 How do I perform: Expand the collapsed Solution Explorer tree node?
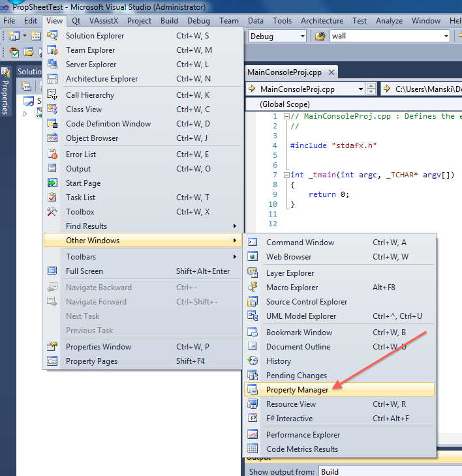coord(25,114)
